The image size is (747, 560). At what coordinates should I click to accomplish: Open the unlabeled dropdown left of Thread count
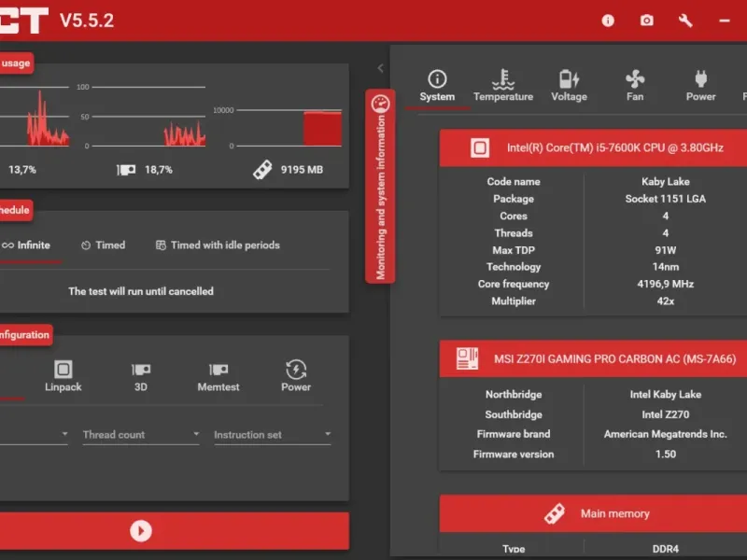point(34,435)
